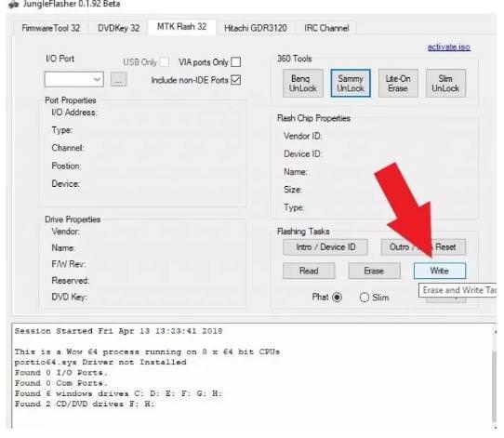
Task: Click the log window vertical scrollbar
Action: pos(495,378)
